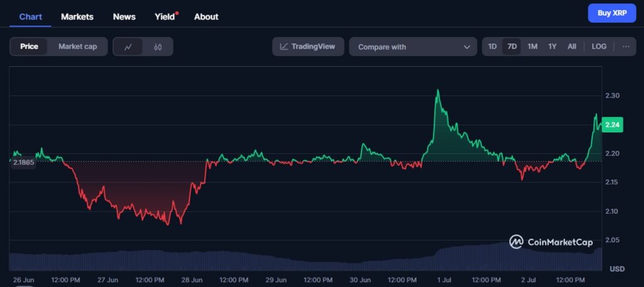Select the 1M time range
The width and height of the screenshot is (644, 287).
[x=532, y=47]
